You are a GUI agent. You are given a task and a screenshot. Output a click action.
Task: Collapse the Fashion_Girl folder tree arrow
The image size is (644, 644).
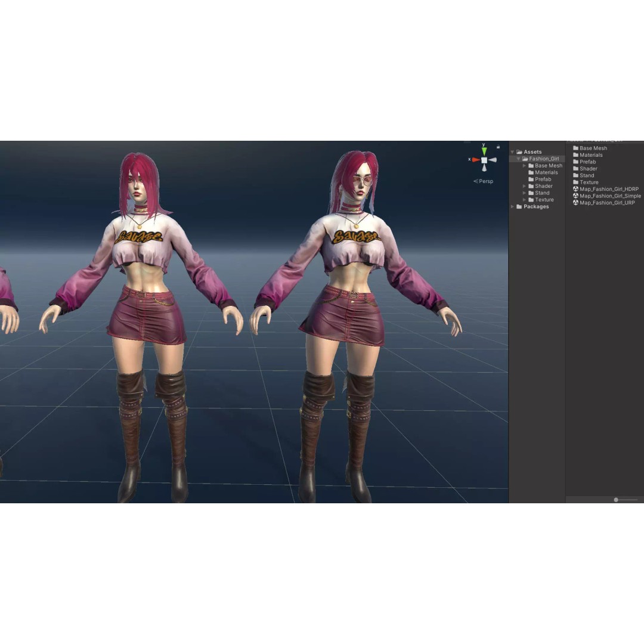click(x=518, y=159)
